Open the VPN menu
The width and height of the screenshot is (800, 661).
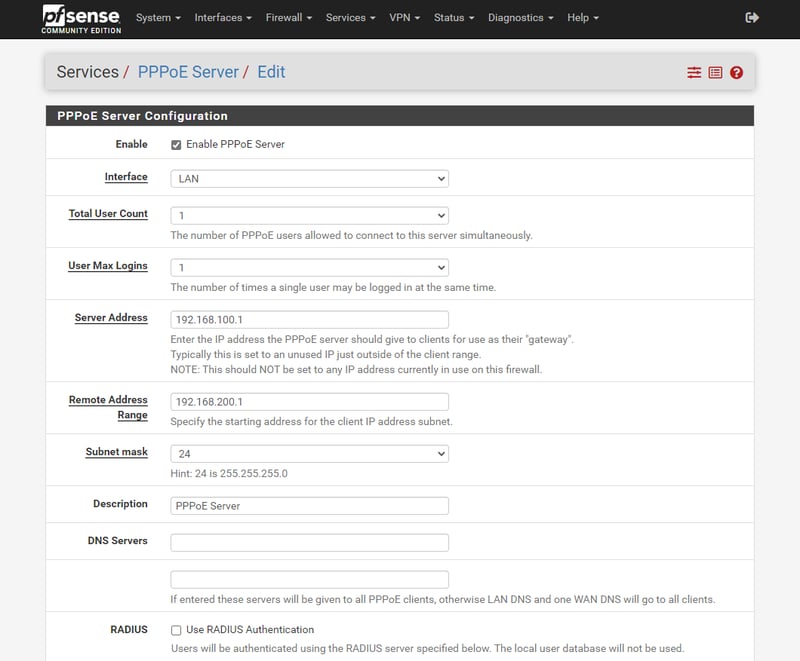(405, 18)
